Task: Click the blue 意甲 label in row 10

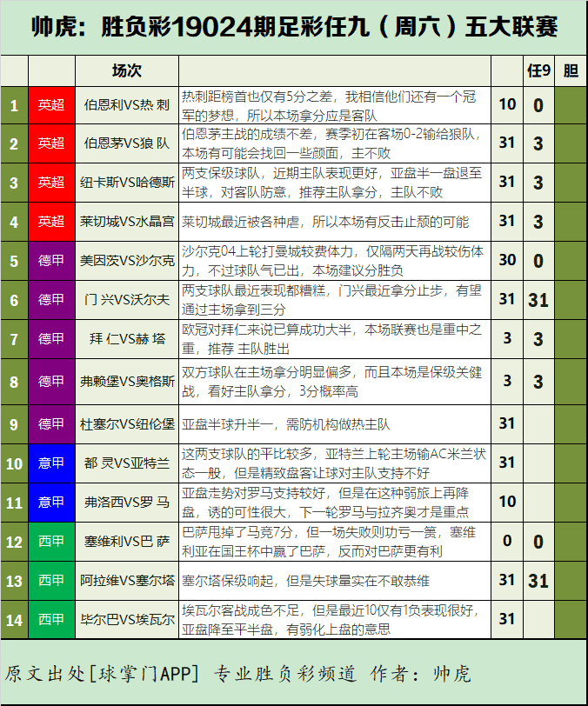Action: point(51,463)
